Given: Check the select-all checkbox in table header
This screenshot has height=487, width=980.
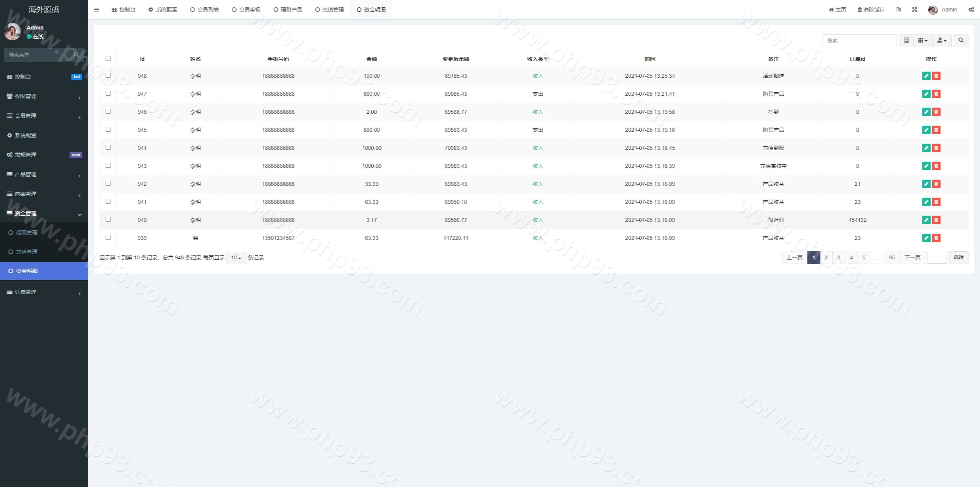Looking at the screenshot, I should click(x=108, y=59).
